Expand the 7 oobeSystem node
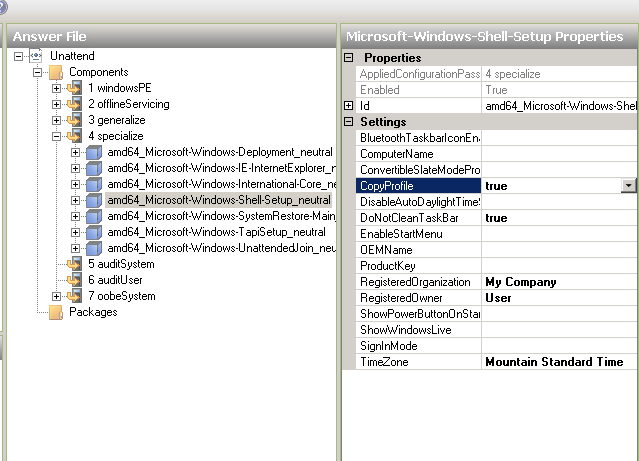 coord(57,296)
